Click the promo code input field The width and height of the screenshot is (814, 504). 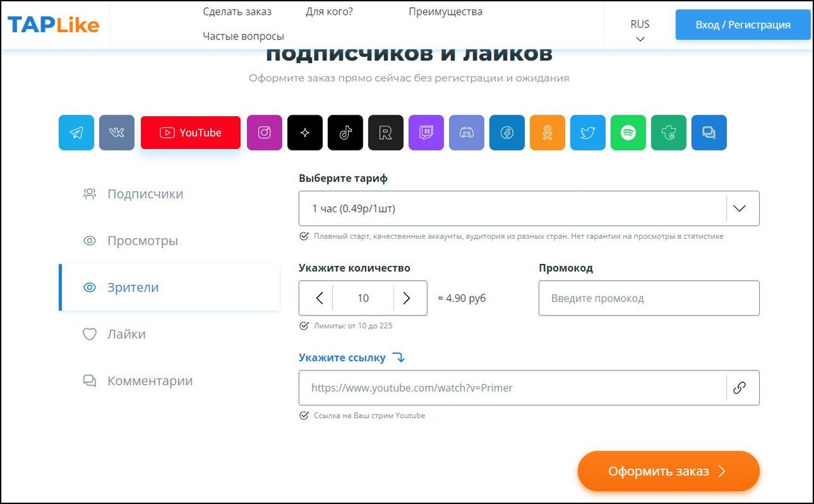[x=648, y=298]
